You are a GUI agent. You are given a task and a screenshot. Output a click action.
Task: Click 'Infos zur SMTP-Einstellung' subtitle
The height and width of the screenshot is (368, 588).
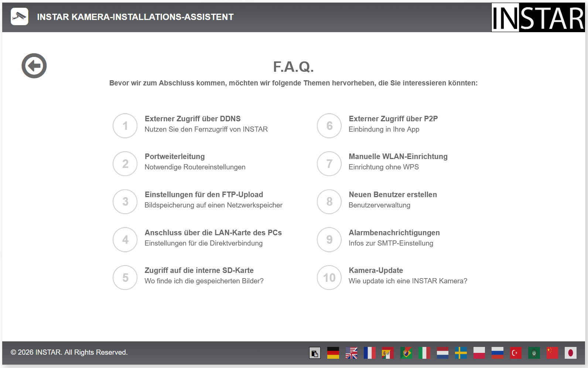[x=391, y=243]
